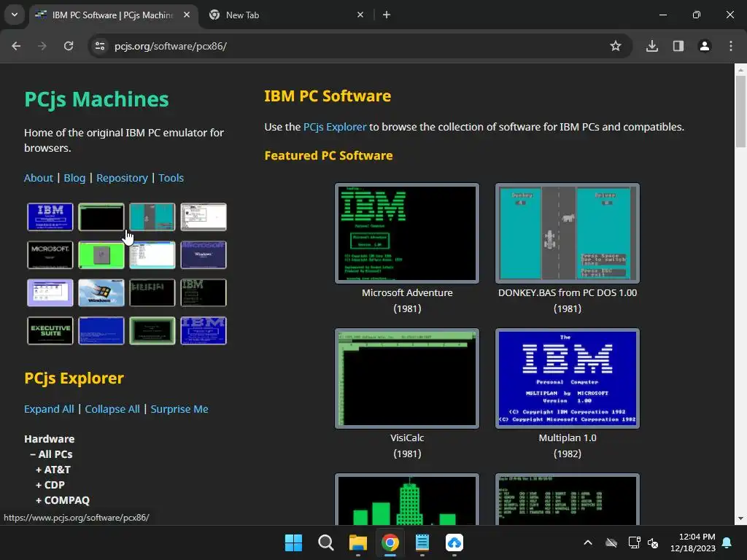Open the green city skyline screenshot
Screen dimensions: 747x560
pos(407,499)
